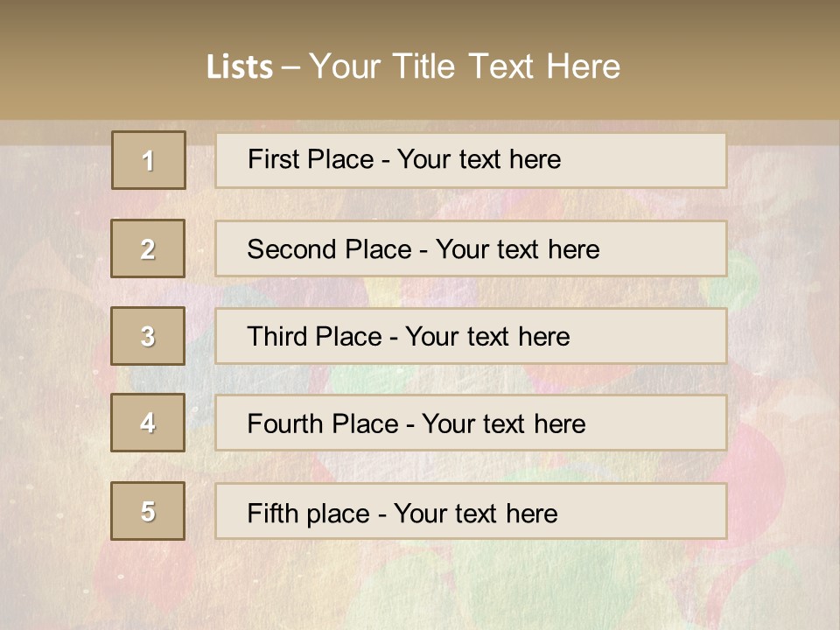Click the words "Fifth place"
This screenshot has height=630, width=840.
click(309, 513)
